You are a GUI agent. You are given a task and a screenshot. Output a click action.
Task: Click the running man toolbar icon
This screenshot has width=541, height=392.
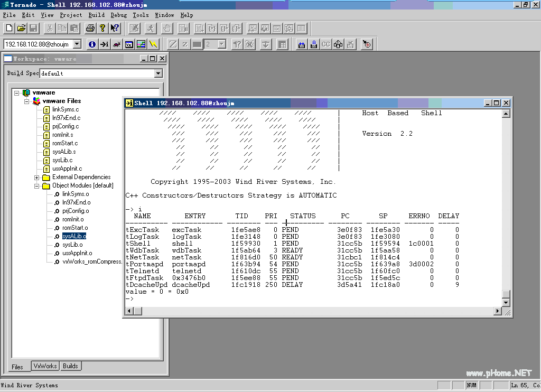pyautogui.click(x=151, y=29)
